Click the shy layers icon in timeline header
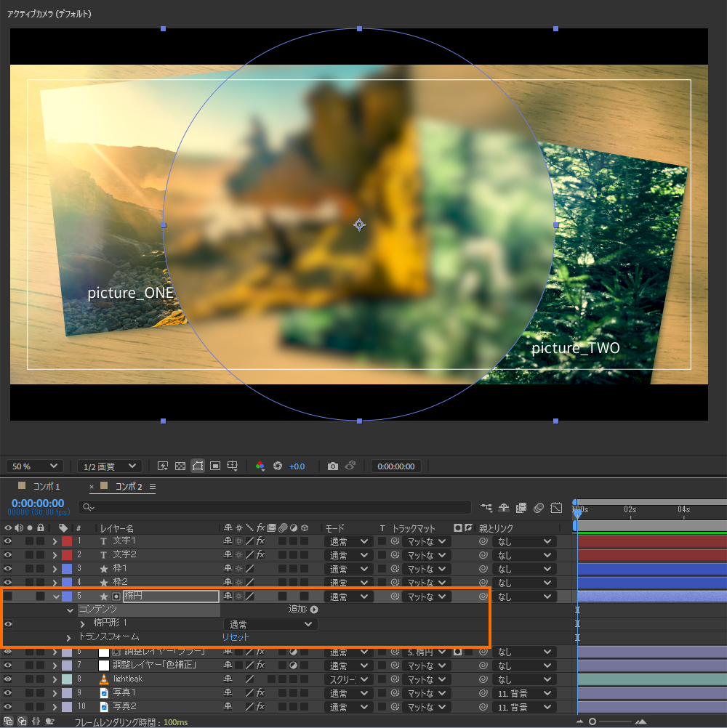This screenshot has height=728, width=727. [503, 507]
